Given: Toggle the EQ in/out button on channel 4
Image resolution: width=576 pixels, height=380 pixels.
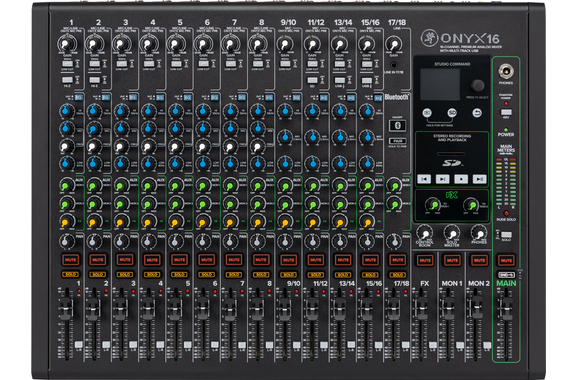Looking at the screenshot, I should tap(160, 97).
